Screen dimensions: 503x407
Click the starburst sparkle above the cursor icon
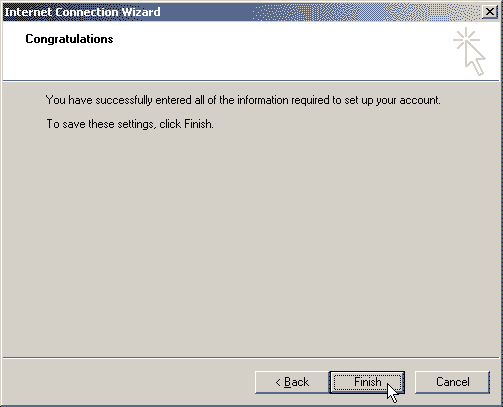click(x=466, y=39)
